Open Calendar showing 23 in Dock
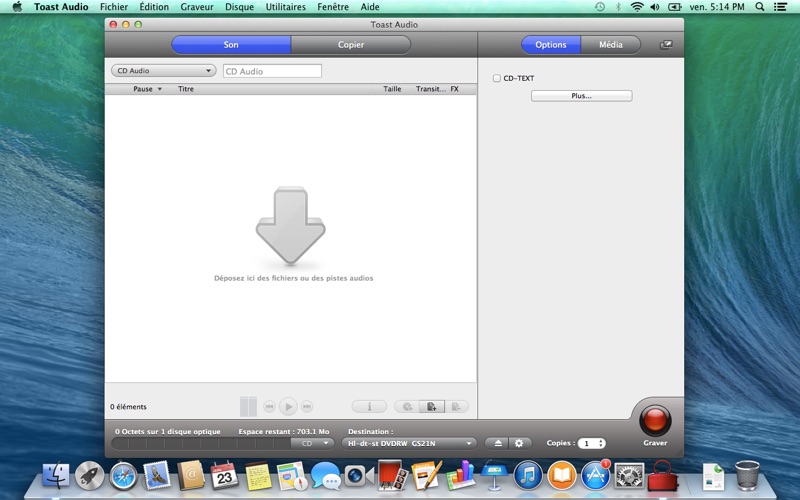Viewport: 800px width, 500px height. tap(224, 475)
